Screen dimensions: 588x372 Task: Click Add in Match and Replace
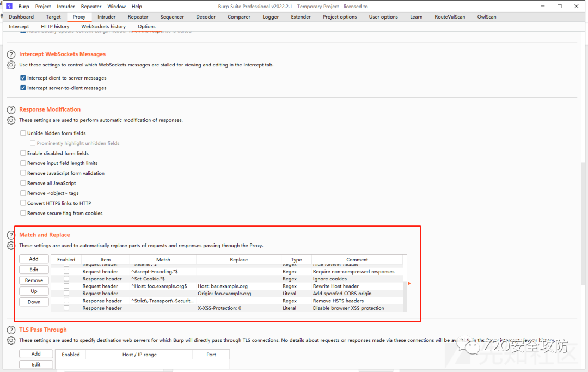point(34,259)
